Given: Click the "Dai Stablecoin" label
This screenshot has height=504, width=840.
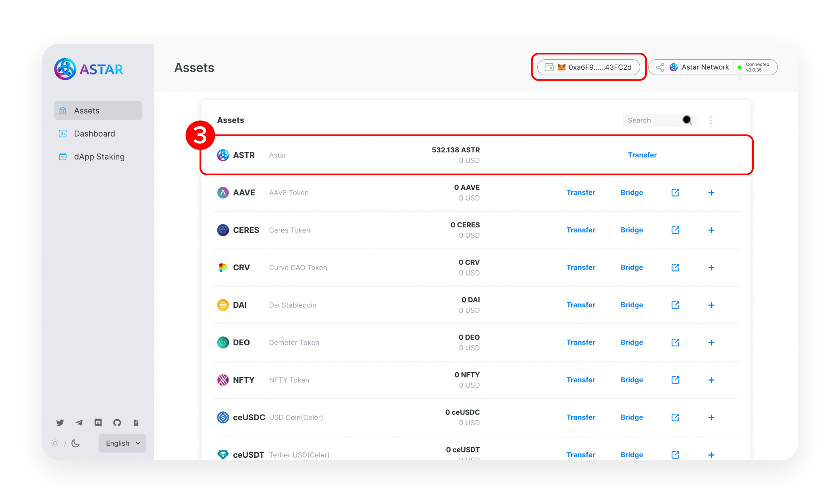Looking at the screenshot, I should (293, 305).
